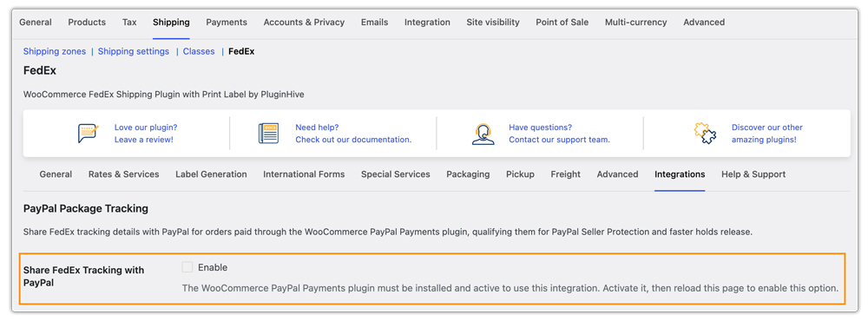Enable Share FedEx Tracking with PayPal checkbox
This screenshot has height=321, width=868.
pos(187,267)
